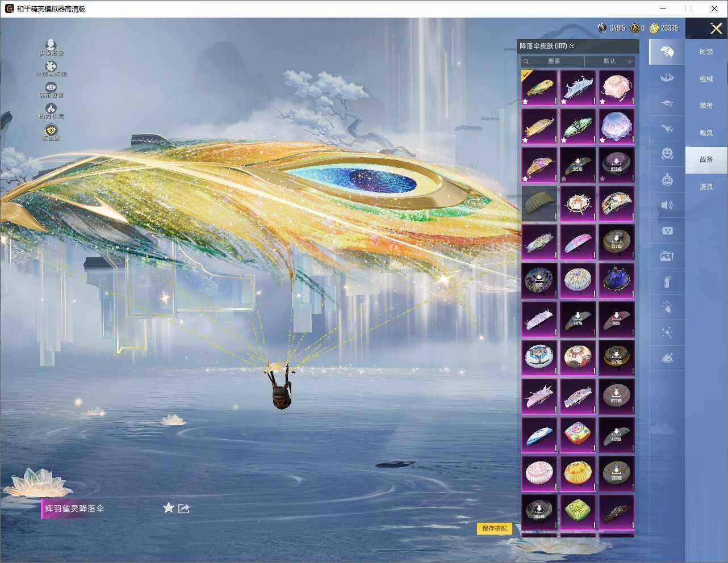Select the colorful square cushion parachute
This screenshot has height=563, width=728.
click(578, 435)
